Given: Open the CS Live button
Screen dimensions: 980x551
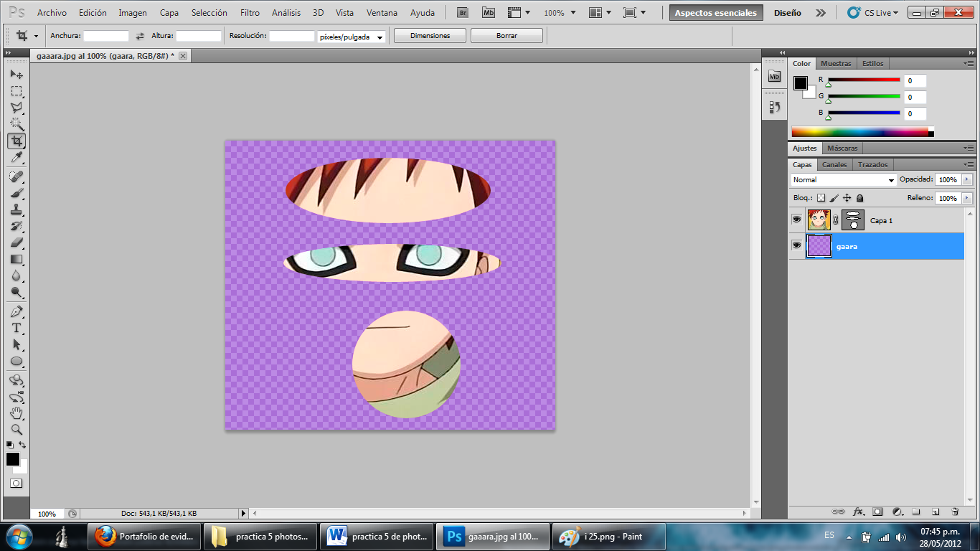Looking at the screenshot, I should coord(872,13).
